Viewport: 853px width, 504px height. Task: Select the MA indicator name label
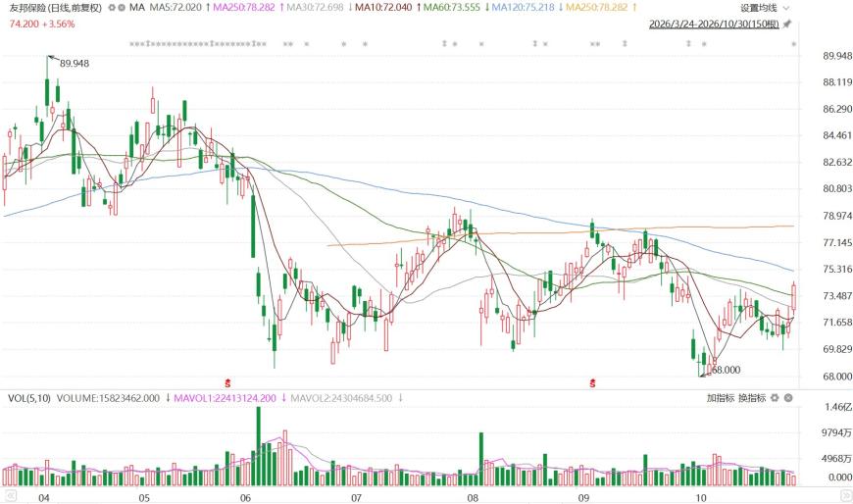137,8
